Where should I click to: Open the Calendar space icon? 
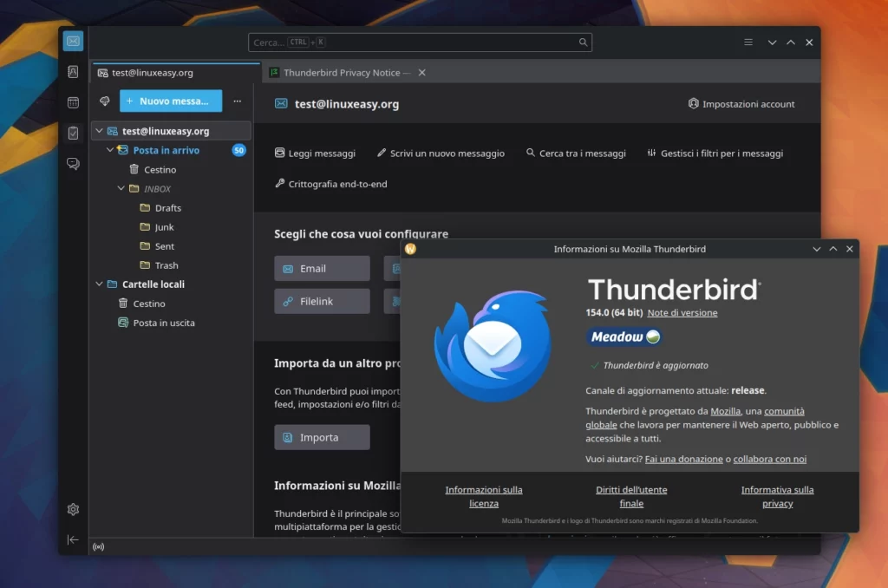(73, 102)
